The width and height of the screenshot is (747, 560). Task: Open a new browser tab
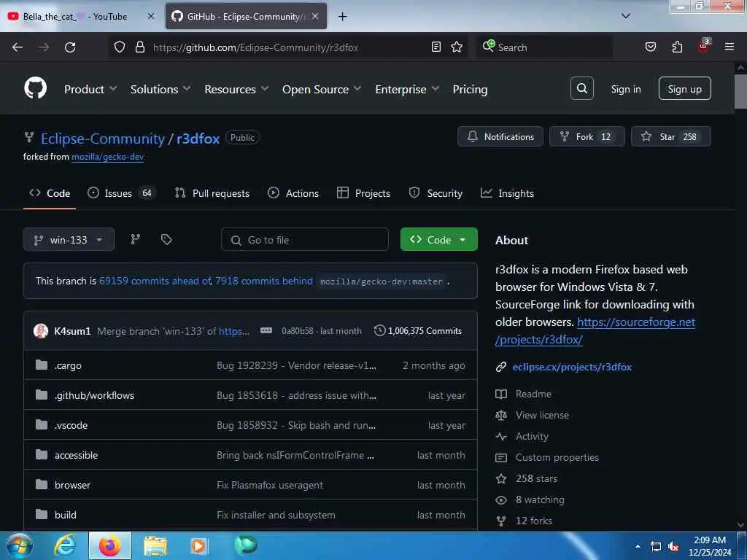[342, 17]
